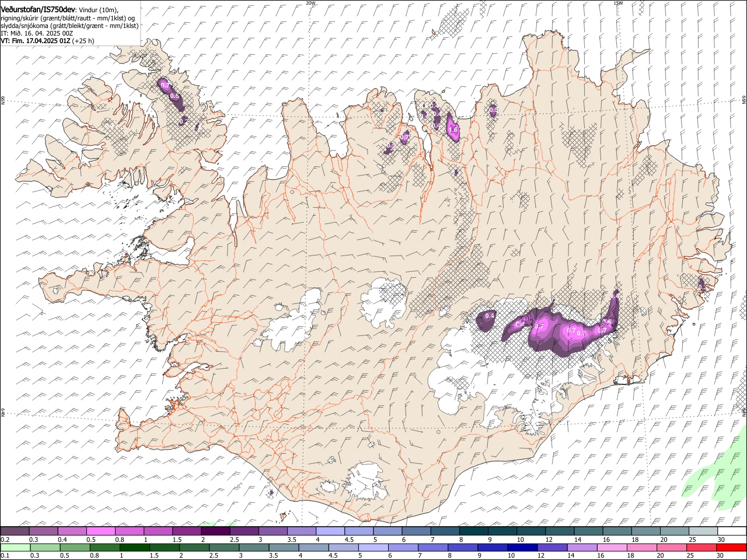Pick pinkish-red swatch between lower 25 and 30

pyautogui.click(x=701, y=547)
